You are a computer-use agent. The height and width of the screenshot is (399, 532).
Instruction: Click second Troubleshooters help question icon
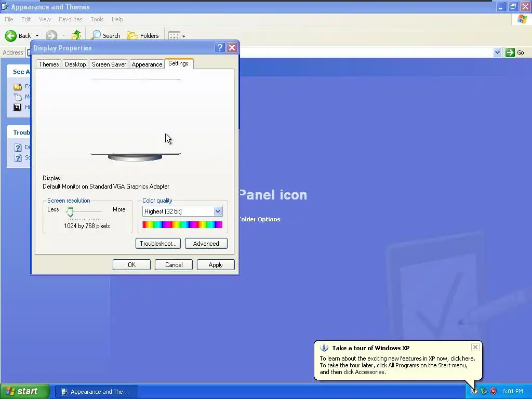tap(18, 158)
